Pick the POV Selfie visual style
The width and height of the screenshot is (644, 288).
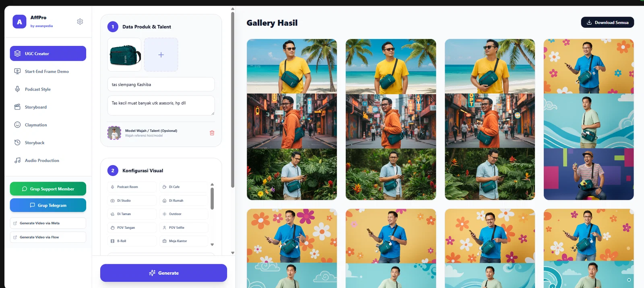184,228
